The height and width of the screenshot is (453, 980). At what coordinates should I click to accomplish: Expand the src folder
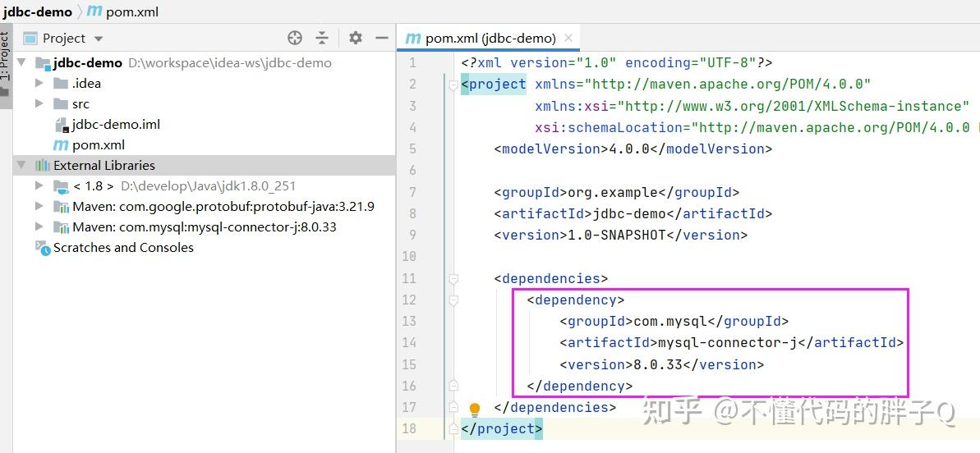39,103
